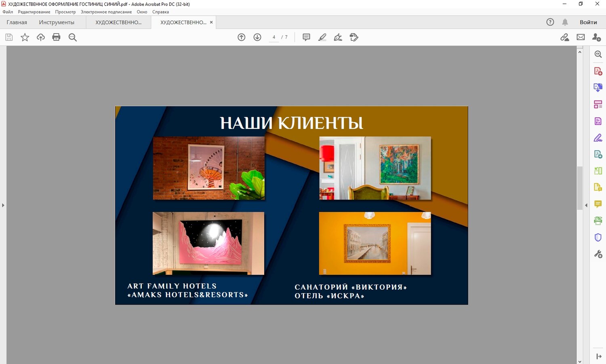Open the More Tools wrench icon
The image size is (606, 364).
[x=598, y=254]
